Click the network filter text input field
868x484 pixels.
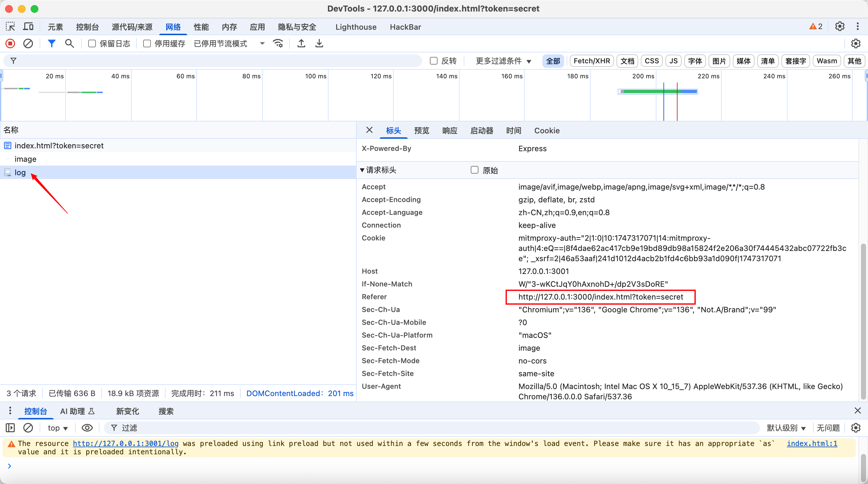[216, 61]
